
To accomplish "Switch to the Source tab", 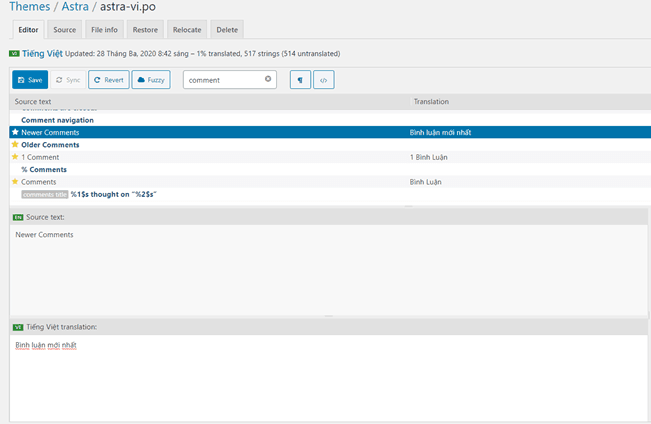I will pyautogui.click(x=64, y=30).
